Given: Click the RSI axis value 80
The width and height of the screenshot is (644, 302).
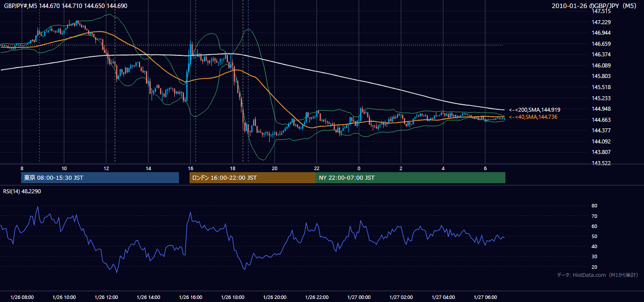Looking at the screenshot, I should 594,206.
